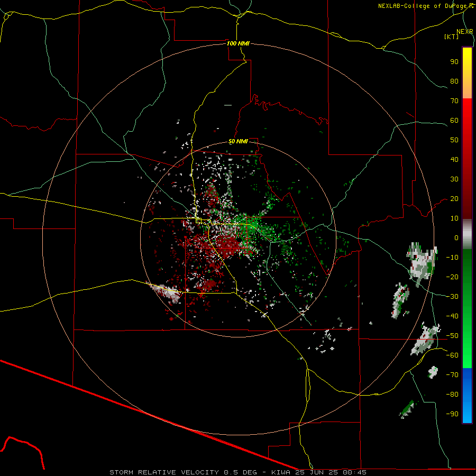Screen dimensions: 476x476
Task: Pick the -20 scale value
Action: click(x=452, y=277)
